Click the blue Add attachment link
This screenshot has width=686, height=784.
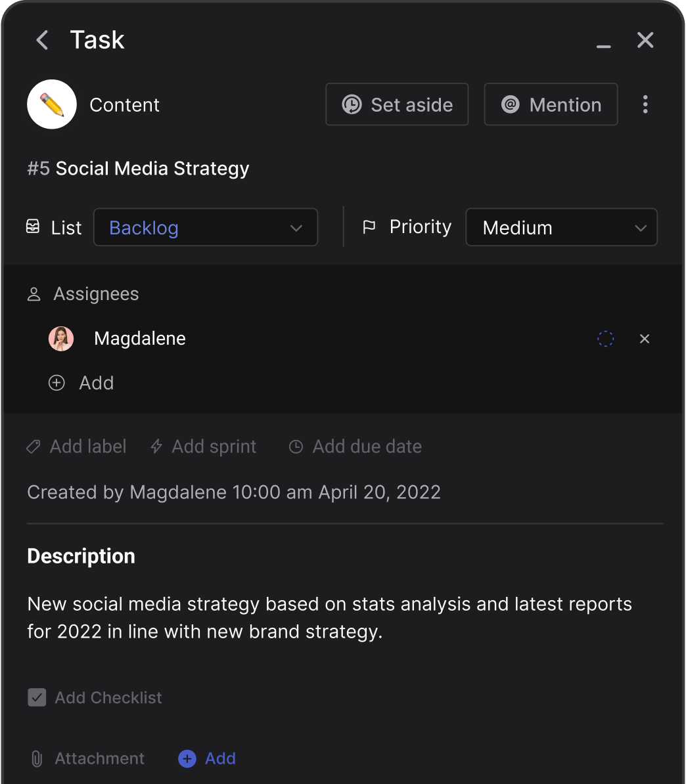coord(208,759)
